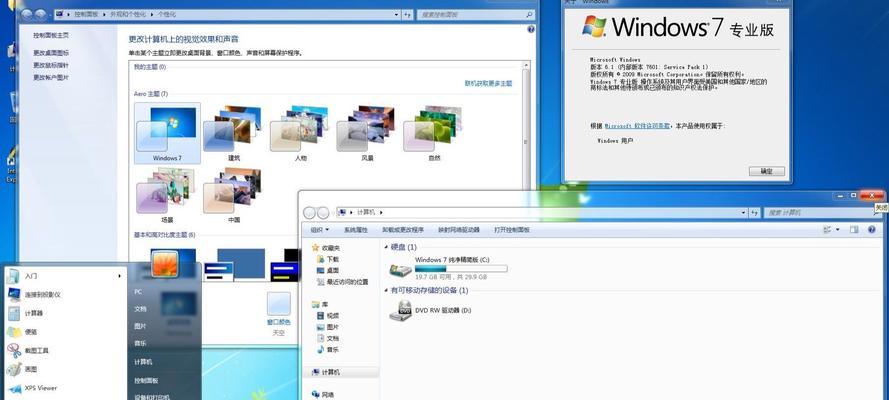Screen dimensions: 889x400
Task: Click 确定 button in About Windows dialog
Action: click(767, 171)
